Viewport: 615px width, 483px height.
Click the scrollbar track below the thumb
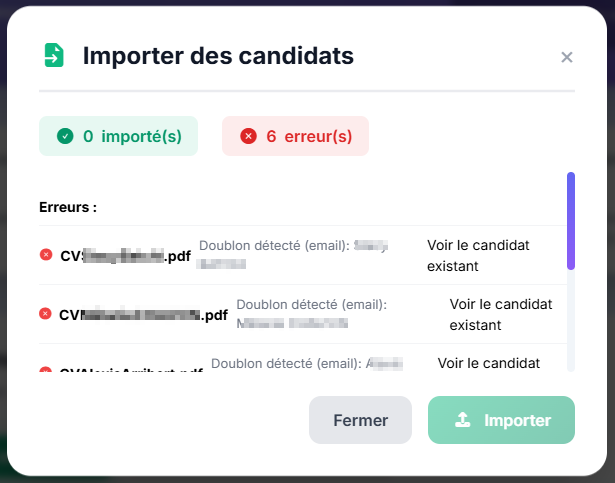(x=571, y=320)
